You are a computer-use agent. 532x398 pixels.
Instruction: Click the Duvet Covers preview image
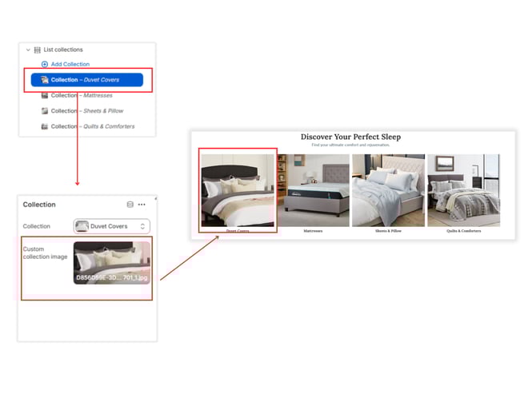click(x=238, y=190)
